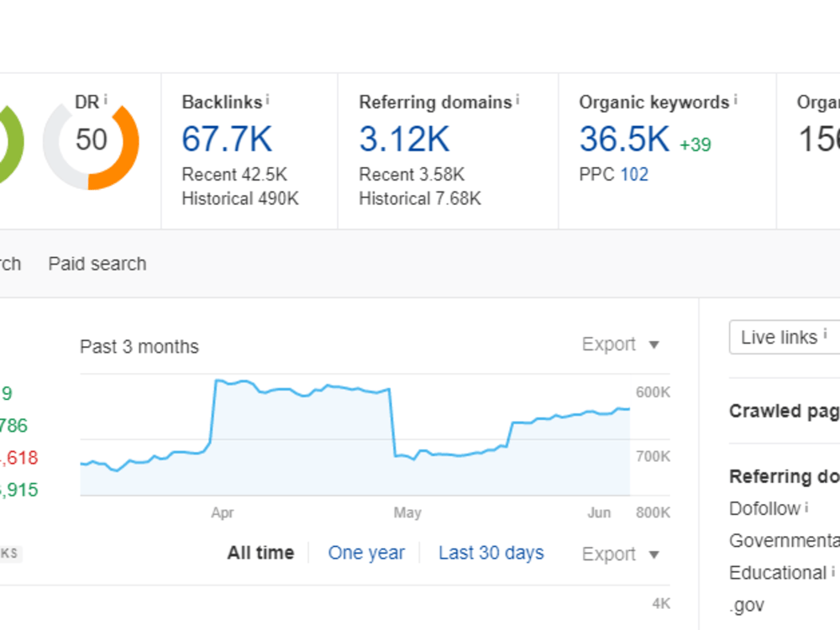Open the Backlinks 67.7K value
840x630 pixels.
point(227,139)
